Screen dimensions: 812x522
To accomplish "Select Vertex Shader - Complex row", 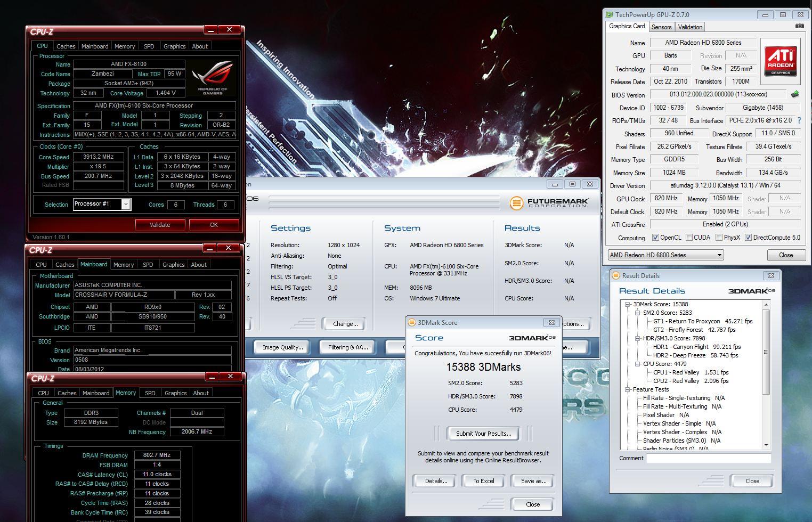I will point(682,432).
